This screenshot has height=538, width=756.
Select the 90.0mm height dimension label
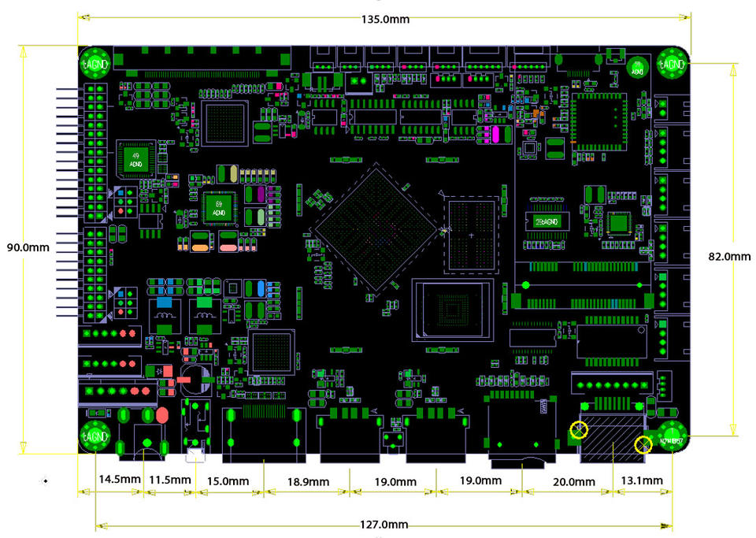[x=28, y=247]
